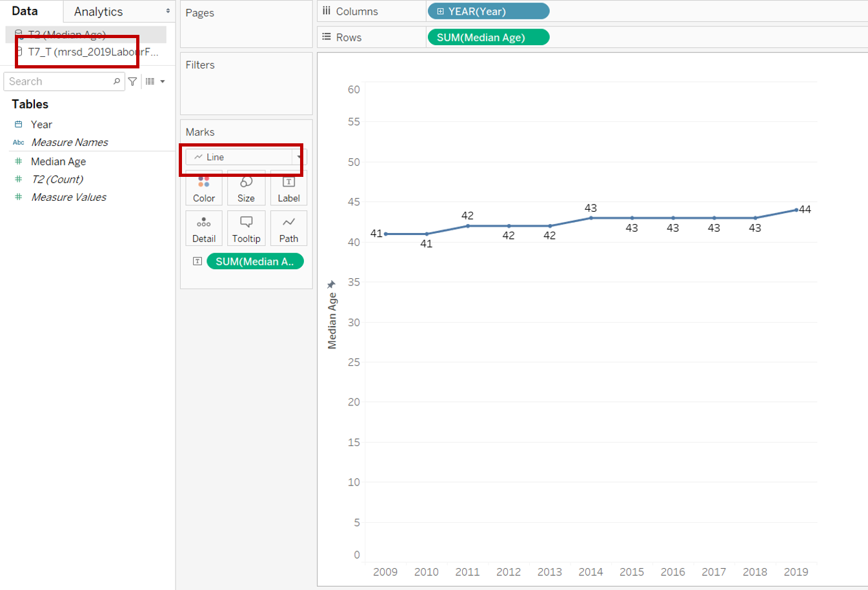Switch to the Data tab
868x590 pixels.
click(25, 12)
